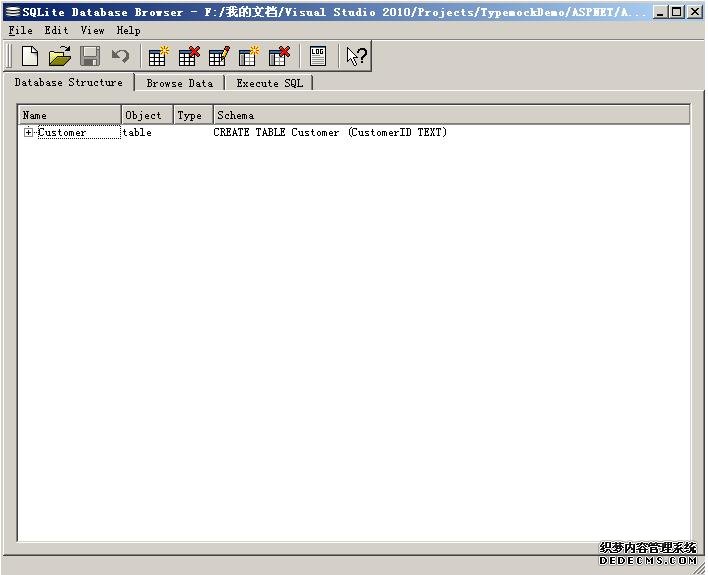
Task: Open the Help menu
Action: tap(128, 31)
